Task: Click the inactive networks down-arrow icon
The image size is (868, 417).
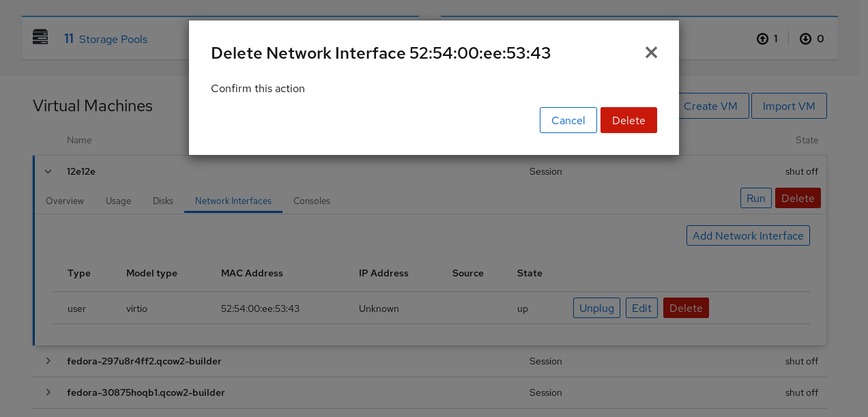Action: [x=805, y=39]
